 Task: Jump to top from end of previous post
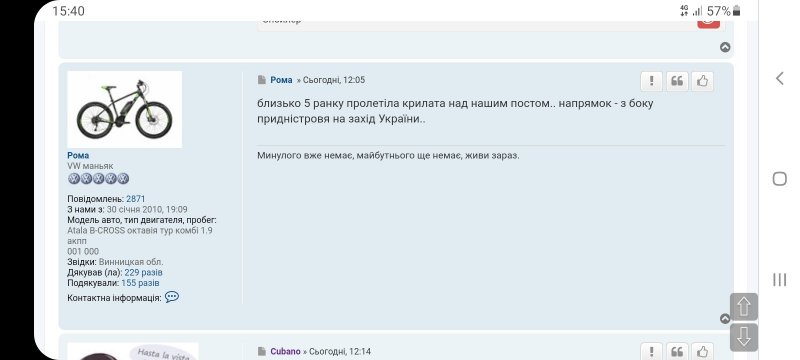(724, 47)
